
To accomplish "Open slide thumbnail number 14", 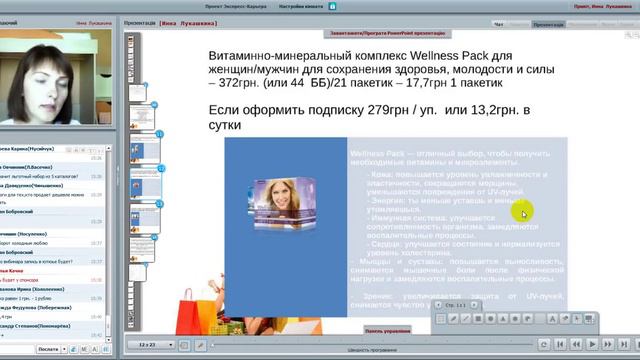I will pos(142,250).
